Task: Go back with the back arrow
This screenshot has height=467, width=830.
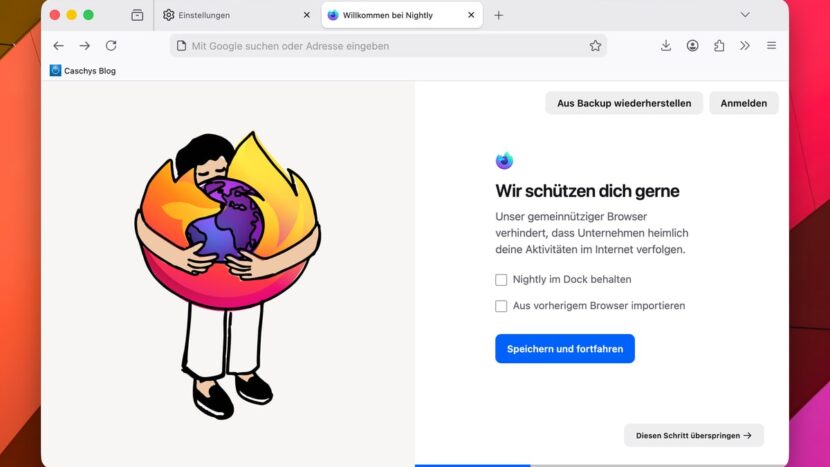Action: 58,46
